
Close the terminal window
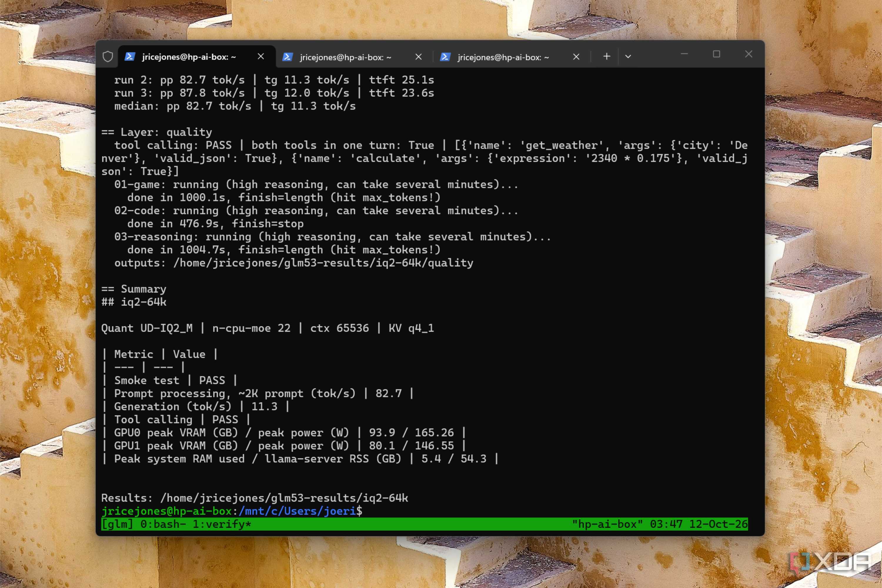tap(749, 54)
